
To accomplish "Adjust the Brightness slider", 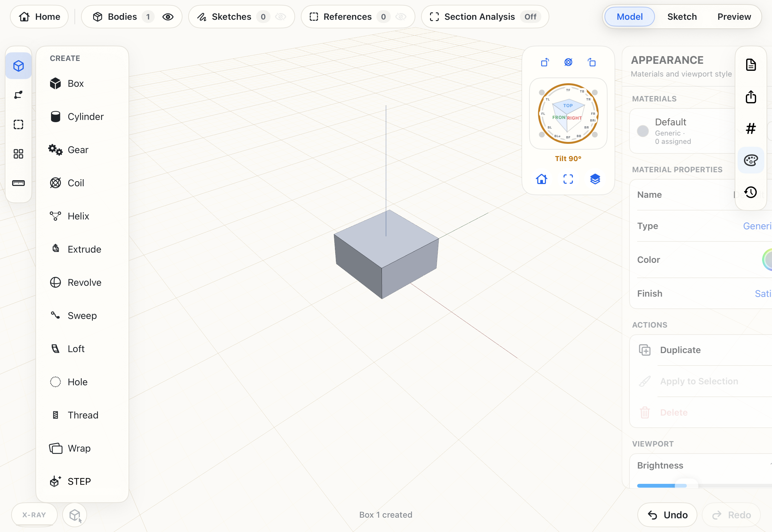I will coord(704,486).
